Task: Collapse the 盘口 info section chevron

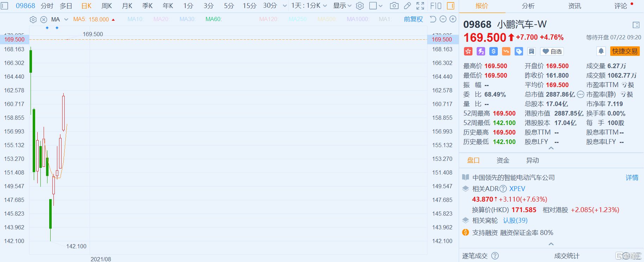Action: point(551,244)
